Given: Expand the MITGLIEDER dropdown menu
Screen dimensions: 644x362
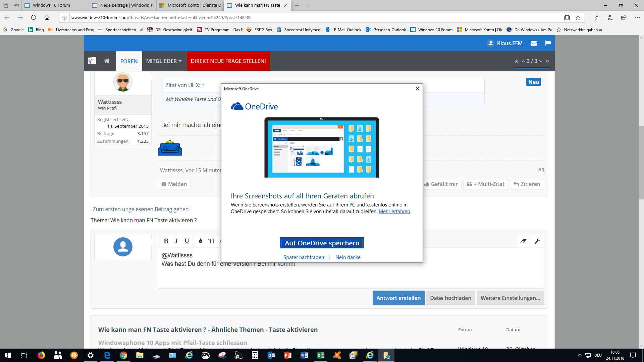Looking at the screenshot, I should click(x=164, y=61).
